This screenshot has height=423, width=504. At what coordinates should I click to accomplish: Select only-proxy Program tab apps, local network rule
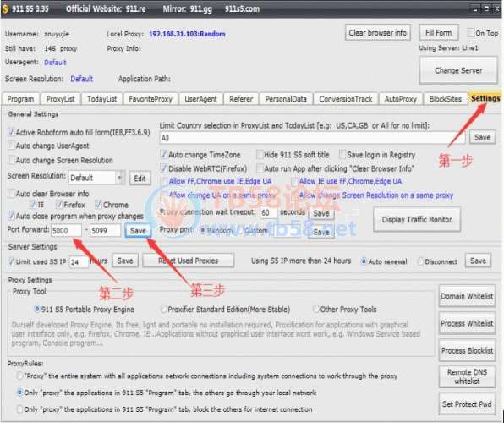19,393
